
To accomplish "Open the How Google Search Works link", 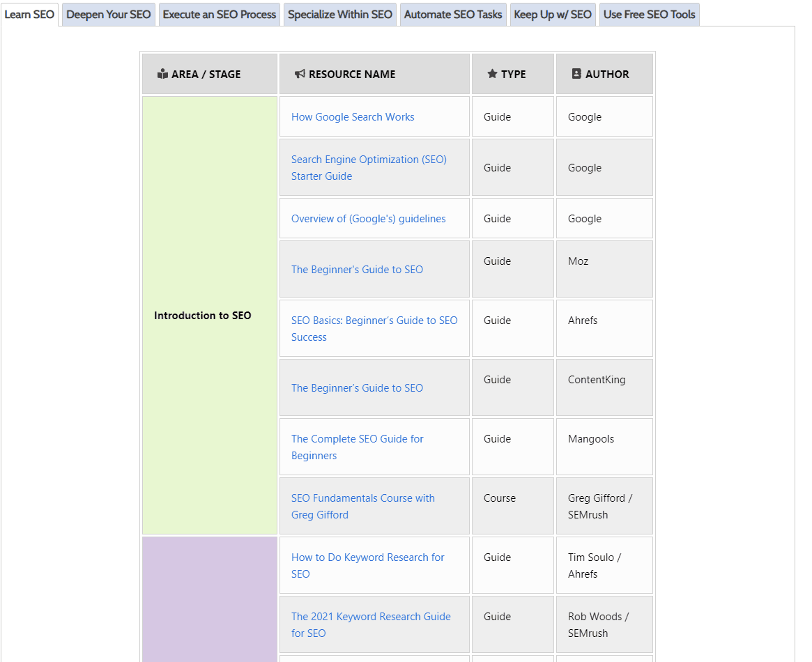I will (353, 117).
